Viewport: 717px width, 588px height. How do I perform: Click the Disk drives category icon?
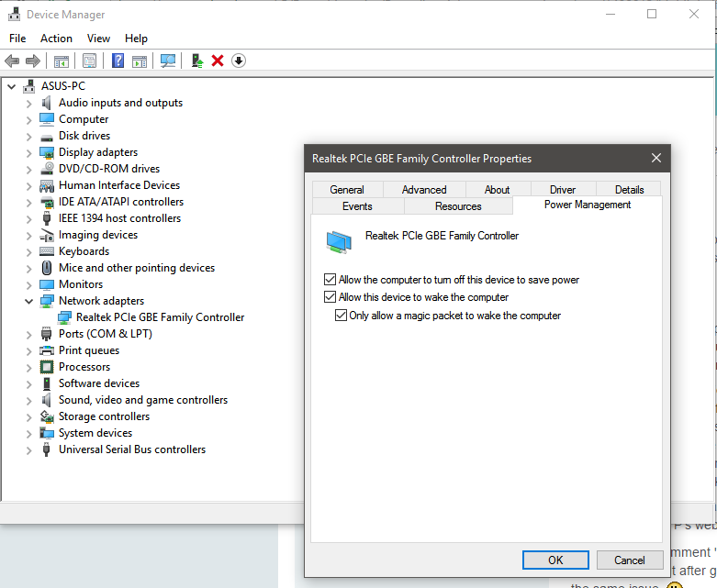pyautogui.click(x=47, y=137)
